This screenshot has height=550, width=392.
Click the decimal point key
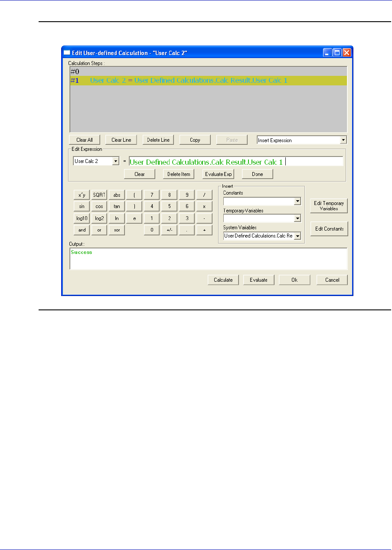(x=187, y=230)
